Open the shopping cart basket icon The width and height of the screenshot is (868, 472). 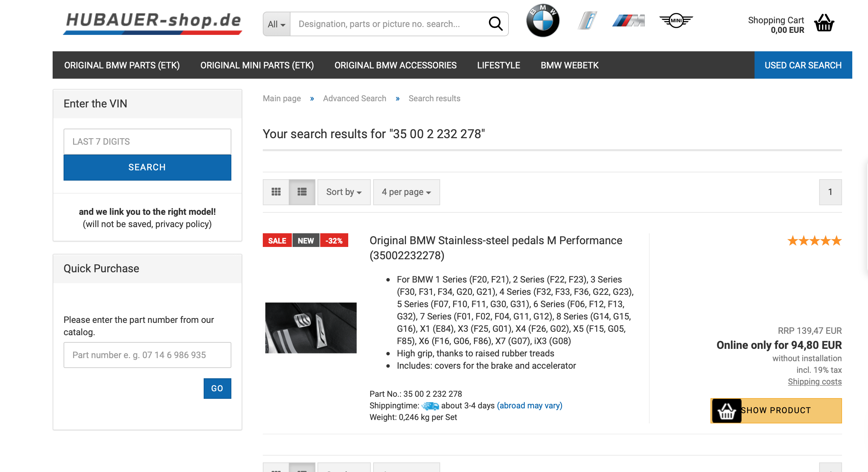pos(824,23)
